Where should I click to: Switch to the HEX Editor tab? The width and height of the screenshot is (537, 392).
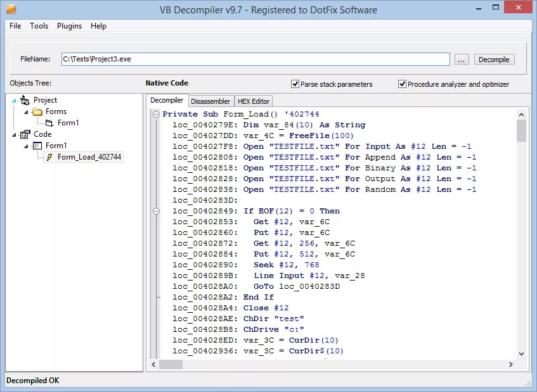(254, 101)
